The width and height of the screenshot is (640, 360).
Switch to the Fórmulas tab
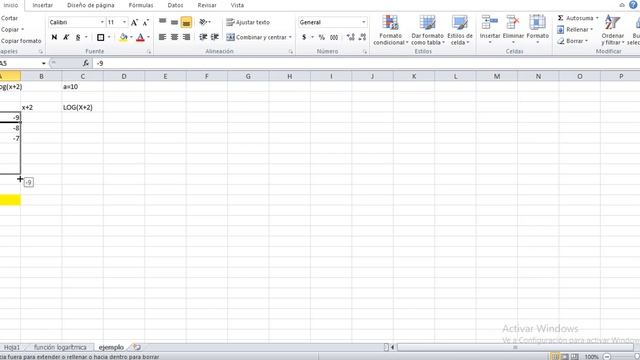(141, 5)
